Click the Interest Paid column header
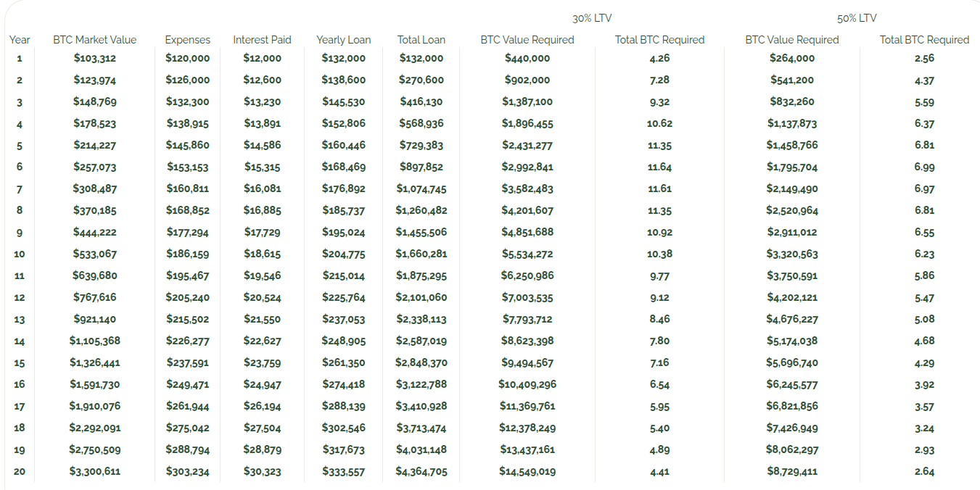980x490 pixels. coord(262,40)
